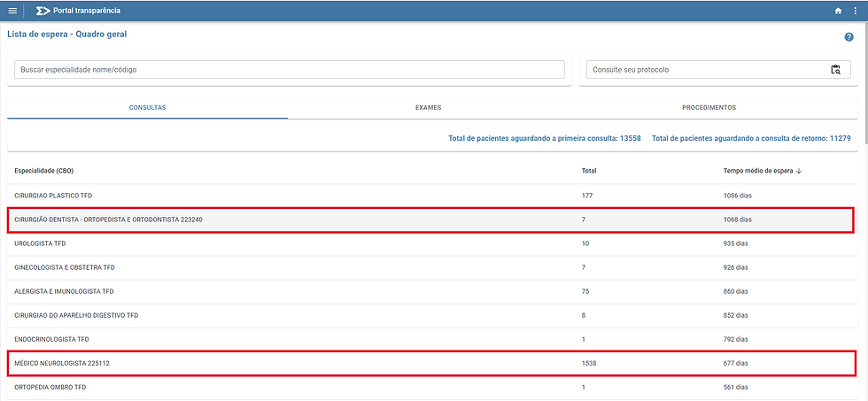
Task: Select the CONSULTAS tab
Action: pos(147,108)
